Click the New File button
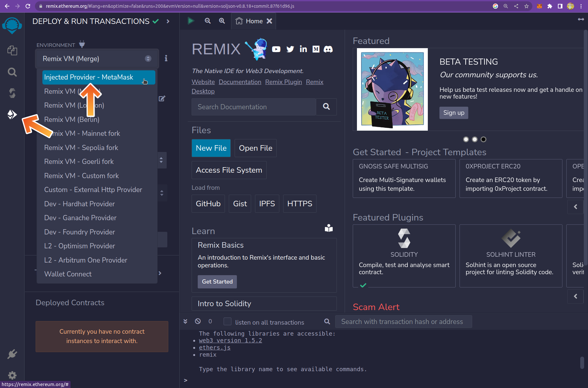Screen dimensions: 588x388 211,148
